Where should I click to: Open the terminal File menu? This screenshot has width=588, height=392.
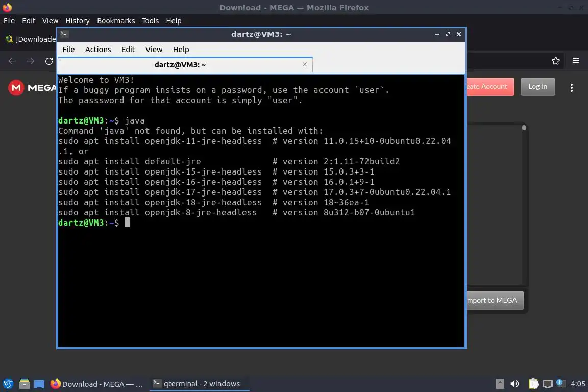pos(68,50)
